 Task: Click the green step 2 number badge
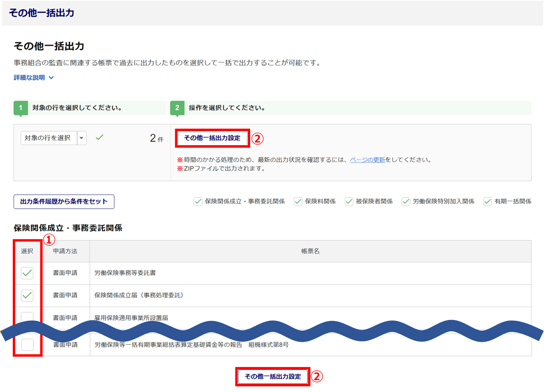point(177,108)
